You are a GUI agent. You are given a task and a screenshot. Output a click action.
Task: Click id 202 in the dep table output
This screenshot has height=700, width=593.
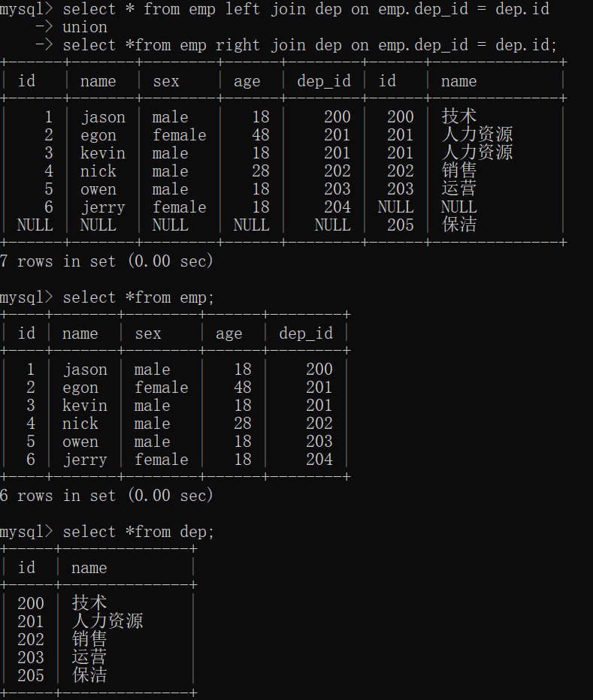pyautogui.click(x=31, y=640)
